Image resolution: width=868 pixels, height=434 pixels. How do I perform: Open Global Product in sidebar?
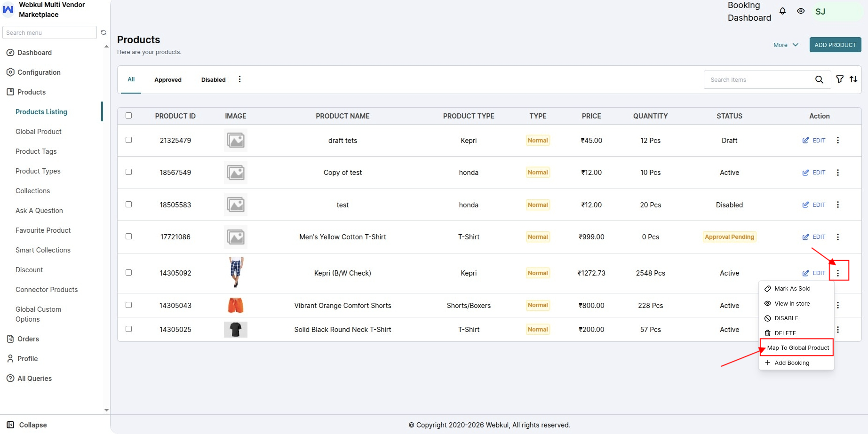39,132
